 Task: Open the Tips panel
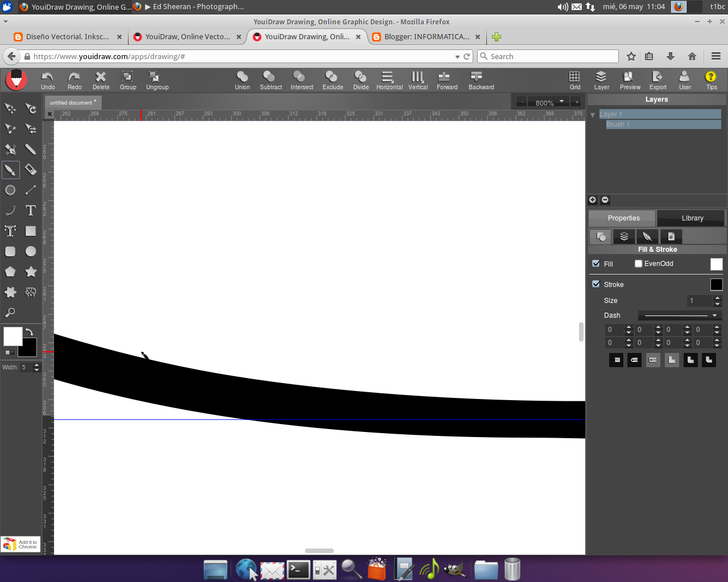pyautogui.click(x=711, y=80)
